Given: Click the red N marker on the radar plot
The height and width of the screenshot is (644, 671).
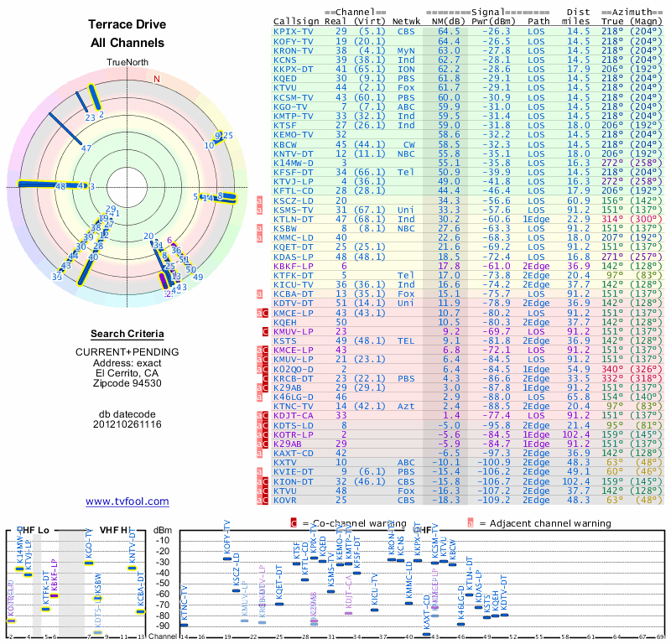Looking at the screenshot, I should (x=156, y=79).
